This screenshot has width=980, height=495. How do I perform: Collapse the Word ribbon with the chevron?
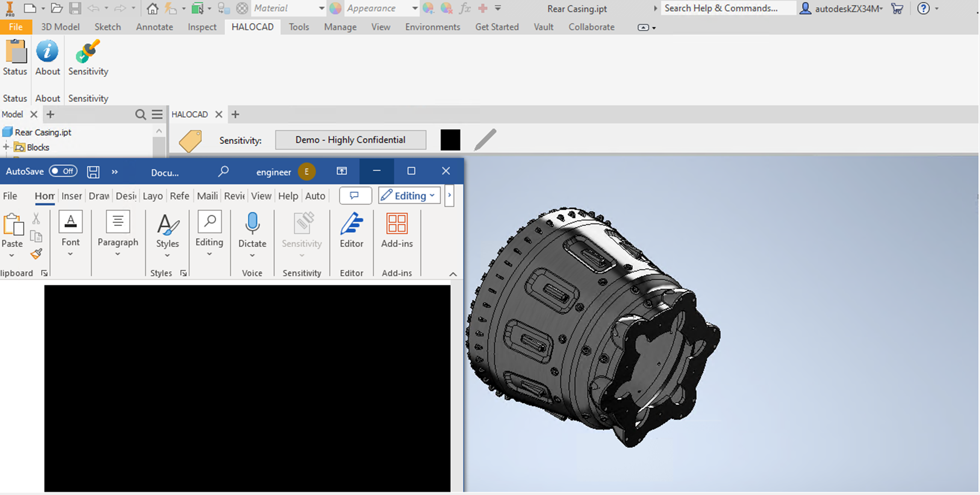click(453, 274)
